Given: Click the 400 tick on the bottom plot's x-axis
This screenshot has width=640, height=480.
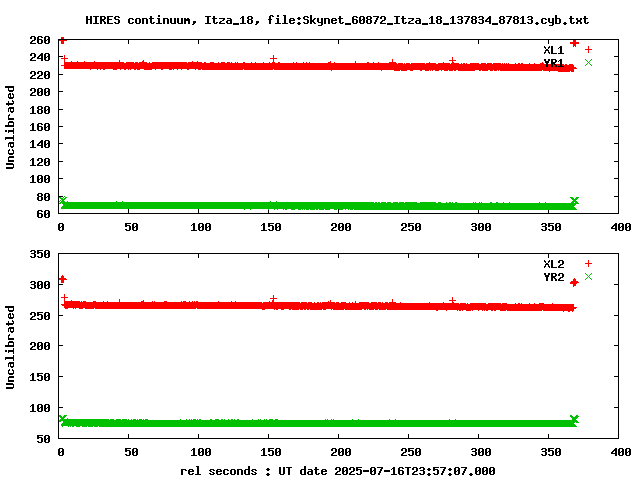Looking at the screenshot, I should pyautogui.click(x=621, y=452).
